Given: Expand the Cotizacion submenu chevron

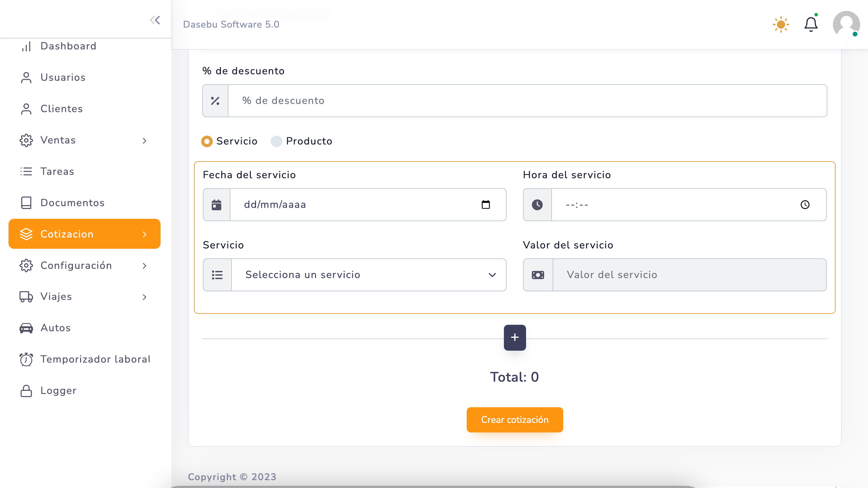Looking at the screenshot, I should click(145, 234).
